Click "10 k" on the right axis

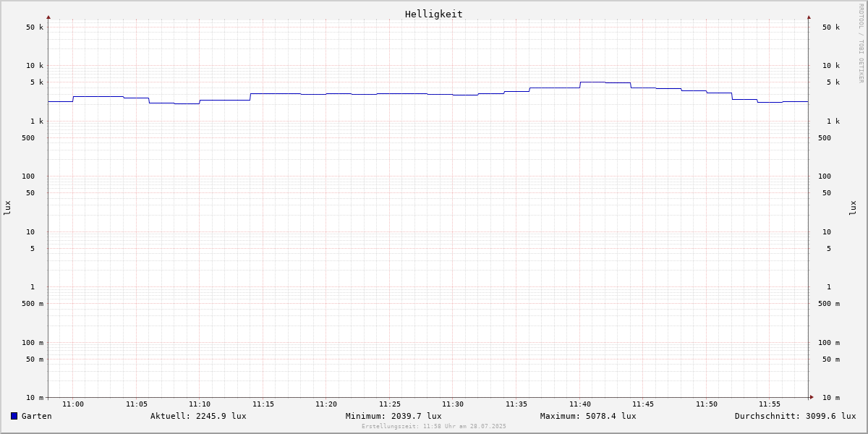tap(831, 66)
